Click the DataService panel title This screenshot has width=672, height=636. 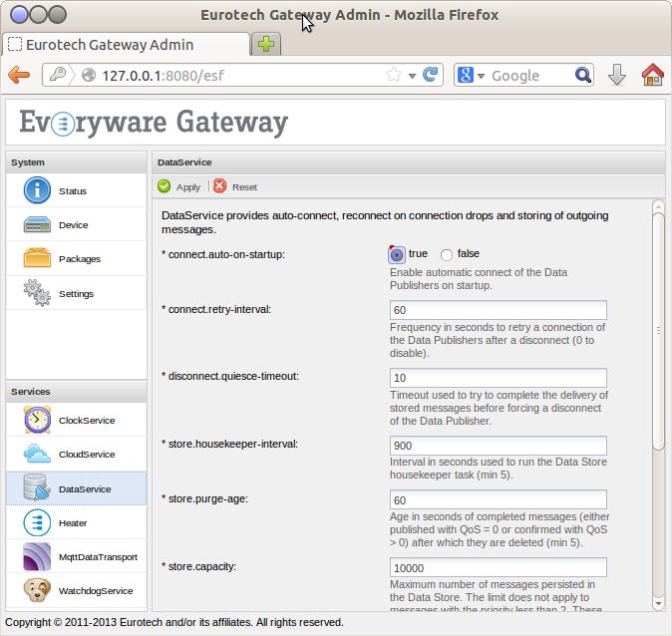click(184, 162)
